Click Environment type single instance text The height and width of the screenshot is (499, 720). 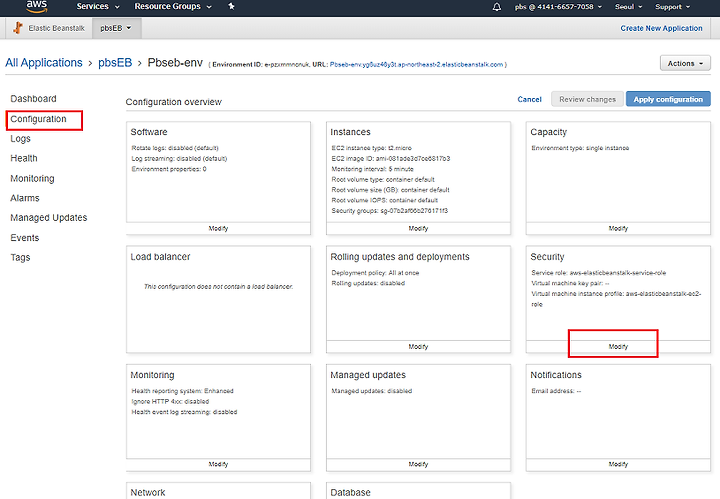click(580, 148)
